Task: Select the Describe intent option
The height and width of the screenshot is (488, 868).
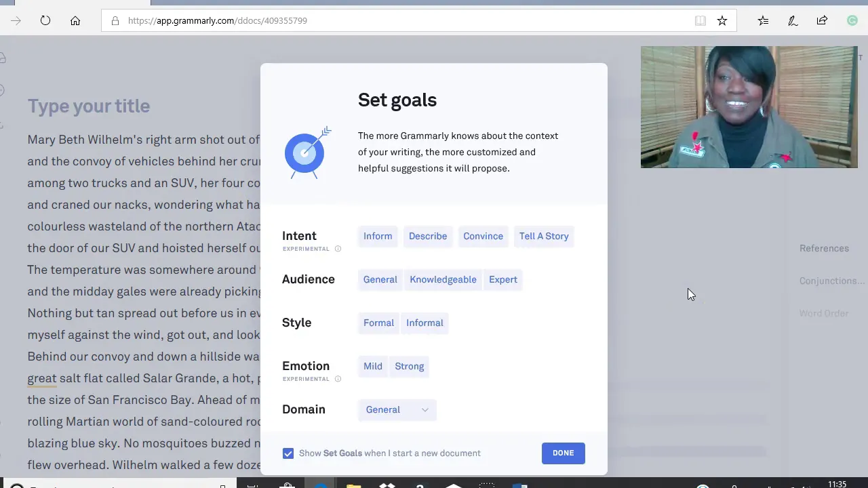Action: (428, 236)
